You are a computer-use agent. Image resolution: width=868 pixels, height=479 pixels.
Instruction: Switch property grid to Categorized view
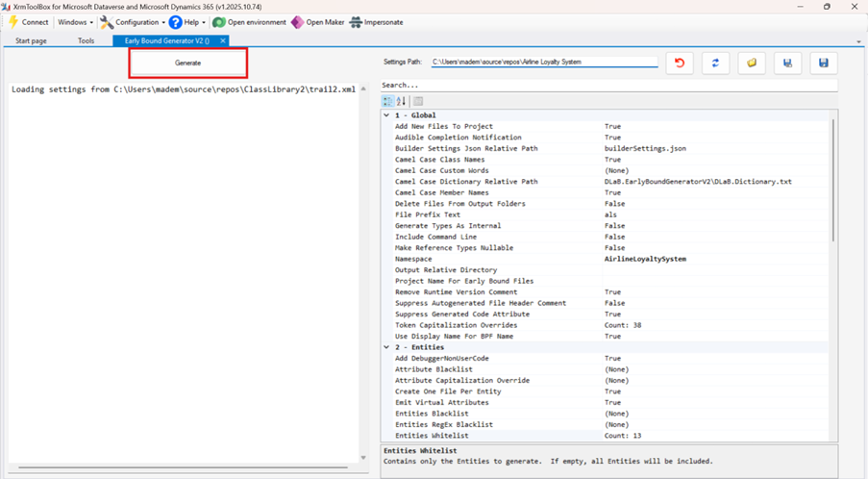388,101
